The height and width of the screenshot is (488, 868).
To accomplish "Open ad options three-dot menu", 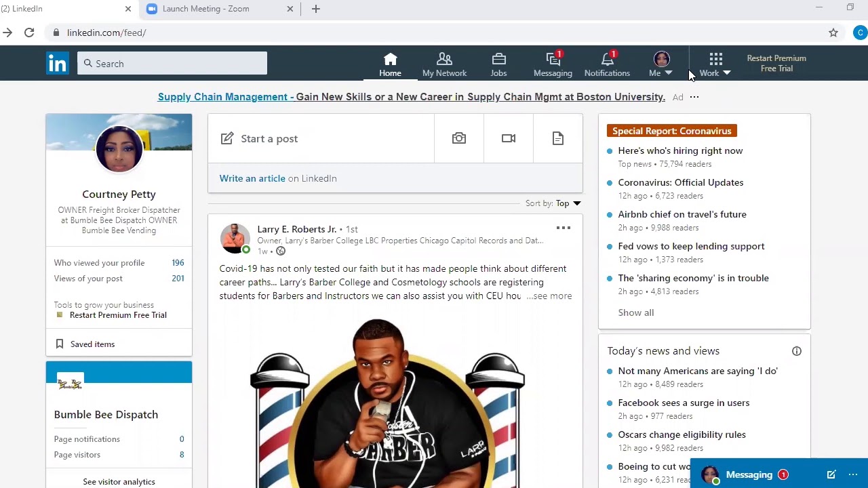I will pos(694,97).
